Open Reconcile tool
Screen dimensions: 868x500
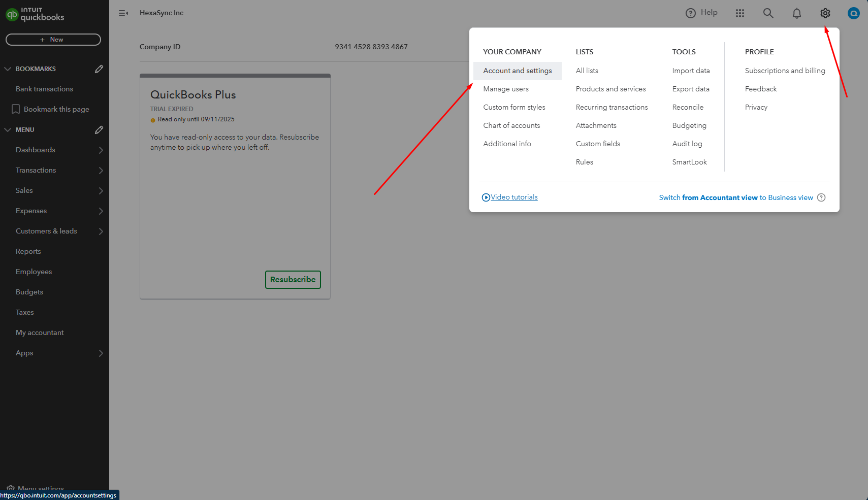(x=688, y=107)
